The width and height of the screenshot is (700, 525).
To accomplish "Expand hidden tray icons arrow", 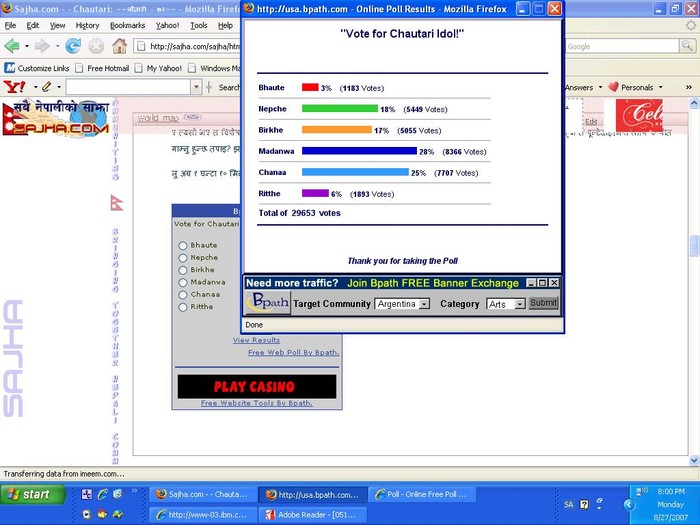I will point(629,504).
